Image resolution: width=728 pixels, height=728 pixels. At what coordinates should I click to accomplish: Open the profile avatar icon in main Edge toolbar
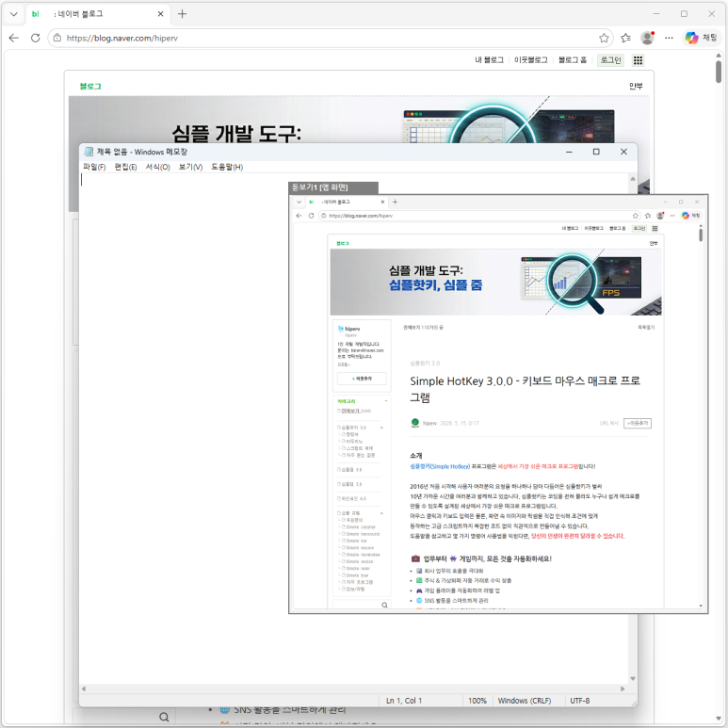coord(647,38)
